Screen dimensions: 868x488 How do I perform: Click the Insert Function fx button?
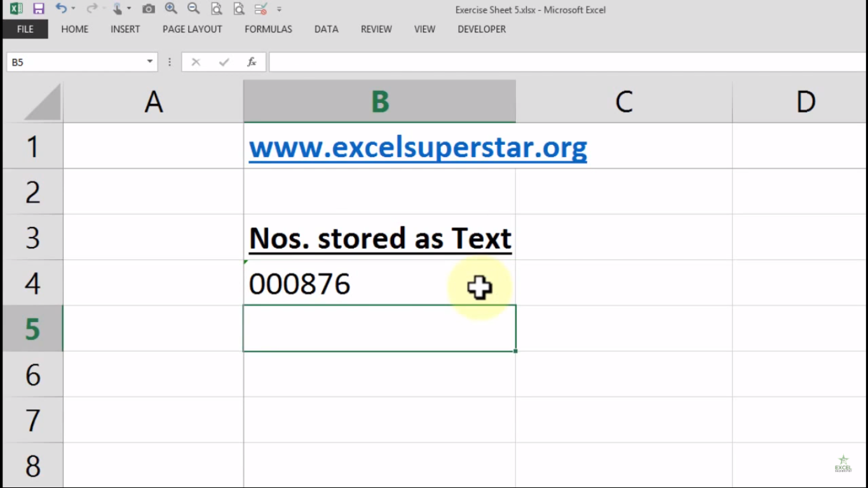pos(252,62)
